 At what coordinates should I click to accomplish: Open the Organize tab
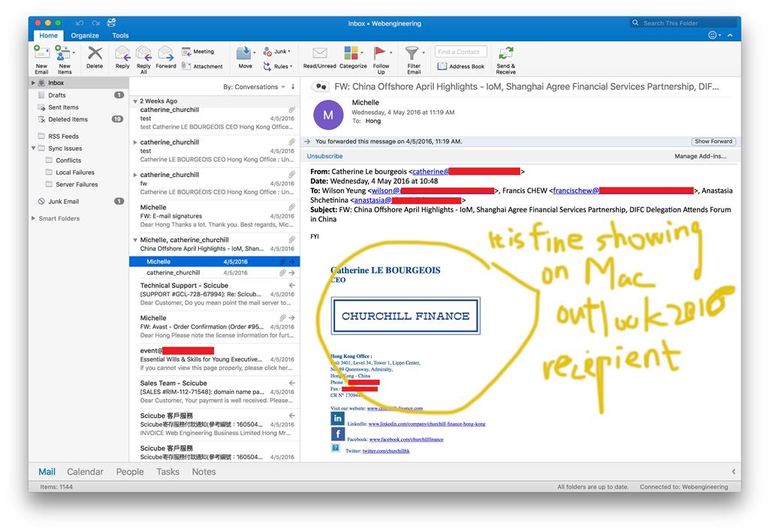(x=85, y=35)
